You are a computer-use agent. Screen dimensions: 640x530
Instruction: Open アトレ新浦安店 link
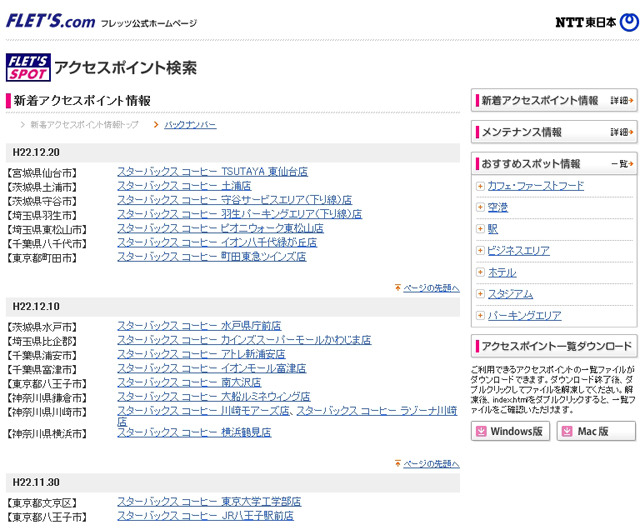(x=201, y=354)
